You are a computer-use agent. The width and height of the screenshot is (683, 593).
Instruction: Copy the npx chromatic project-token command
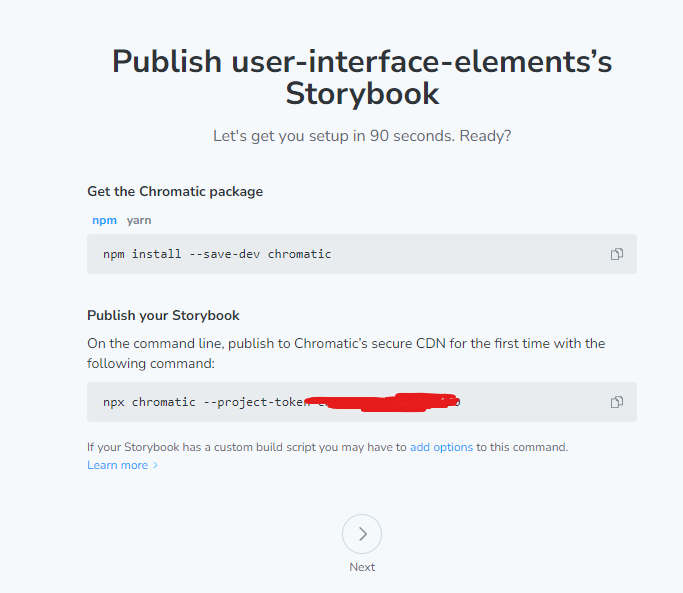pyautogui.click(x=616, y=402)
